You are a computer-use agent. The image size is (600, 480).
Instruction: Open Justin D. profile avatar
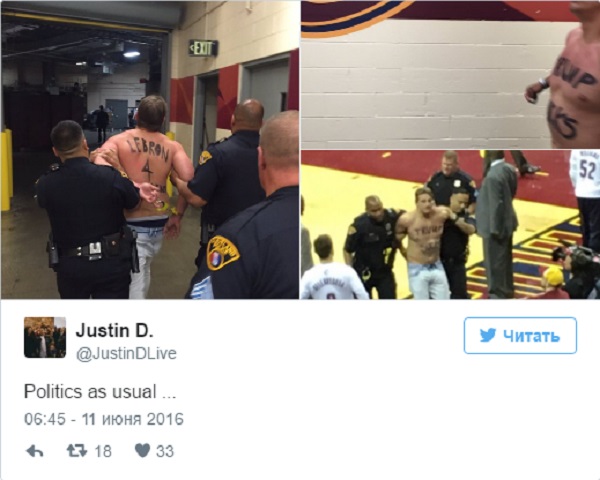tap(45, 337)
